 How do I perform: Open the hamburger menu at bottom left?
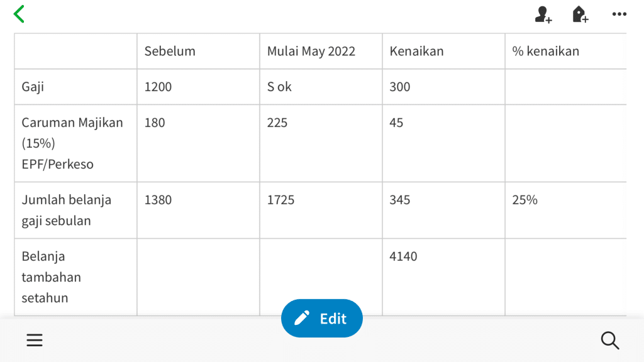(x=35, y=340)
